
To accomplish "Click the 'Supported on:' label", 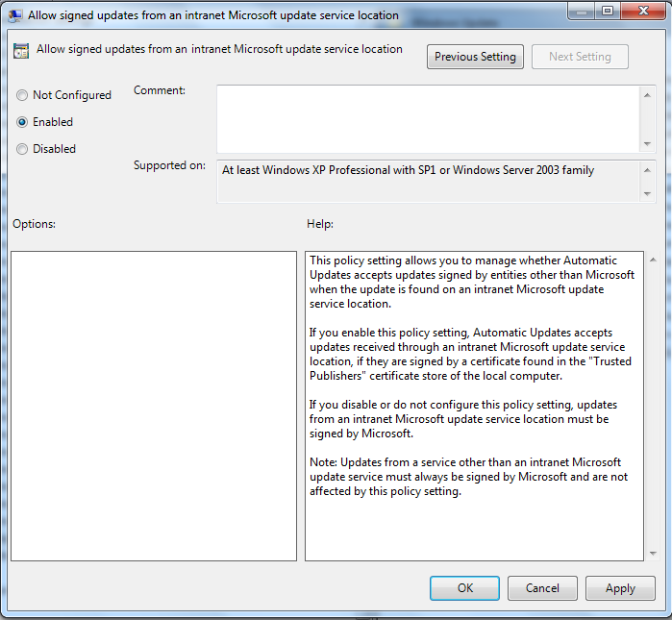I will pos(169,165).
